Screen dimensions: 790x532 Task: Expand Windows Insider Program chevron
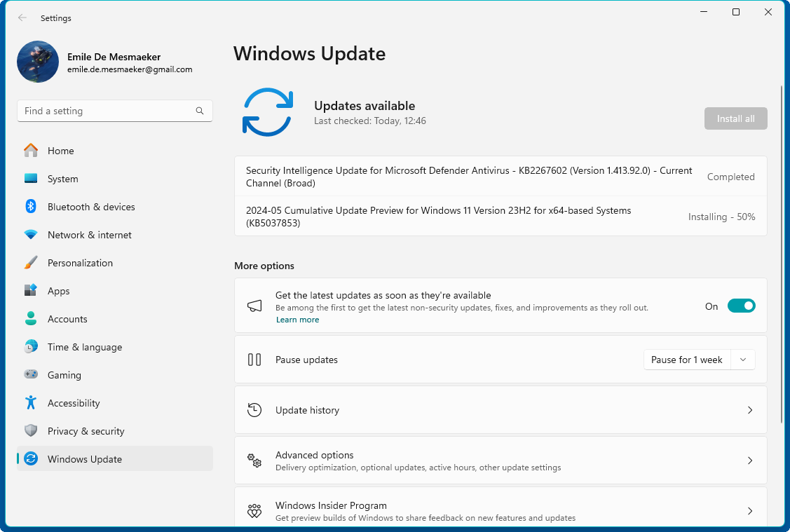click(x=750, y=511)
